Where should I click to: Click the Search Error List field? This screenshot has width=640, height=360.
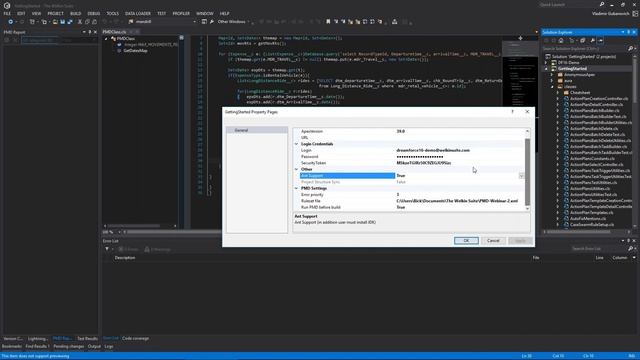[599, 249]
